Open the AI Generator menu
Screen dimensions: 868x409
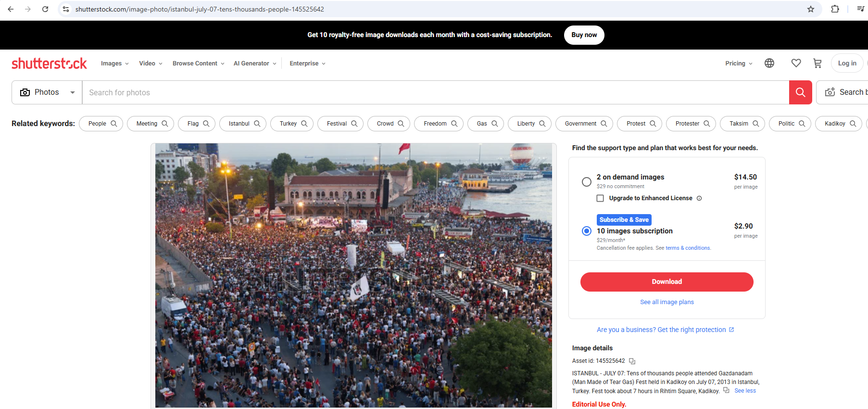point(255,64)
